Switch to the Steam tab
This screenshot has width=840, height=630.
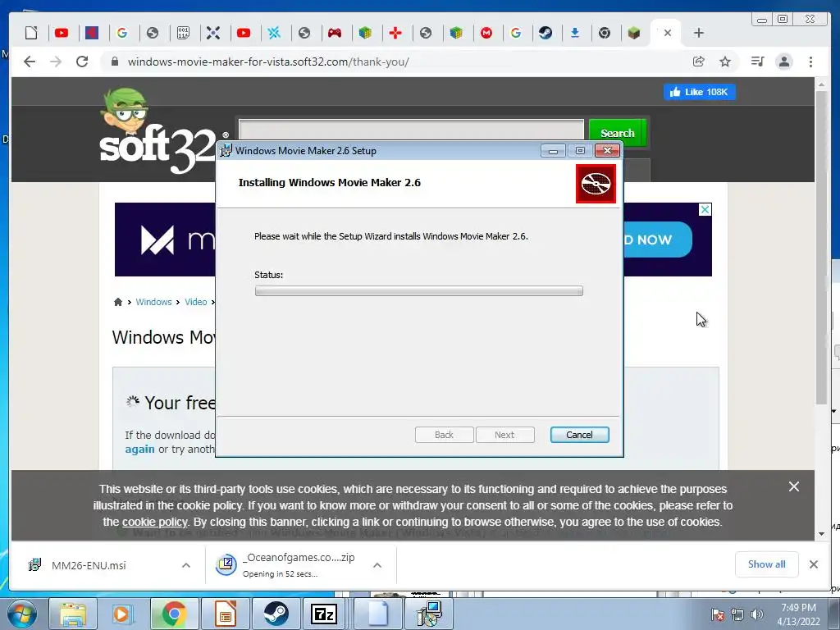click(546, 33)
